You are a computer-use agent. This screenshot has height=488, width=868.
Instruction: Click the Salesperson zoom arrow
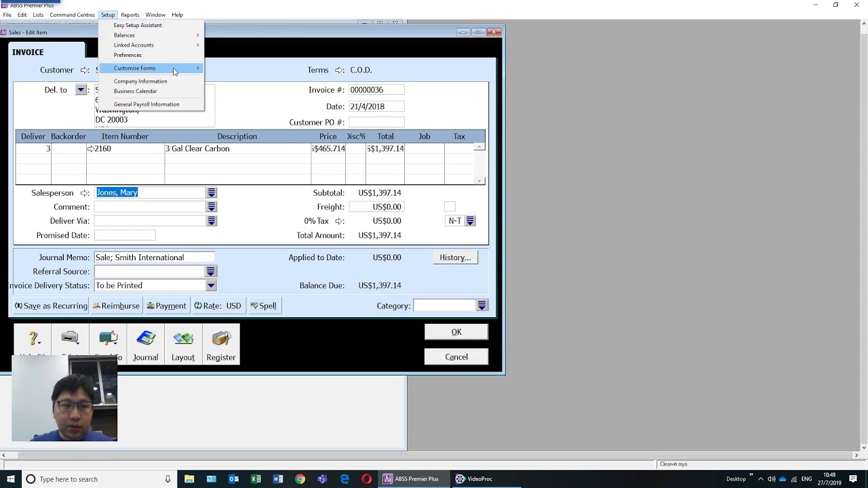pos(85,193)
